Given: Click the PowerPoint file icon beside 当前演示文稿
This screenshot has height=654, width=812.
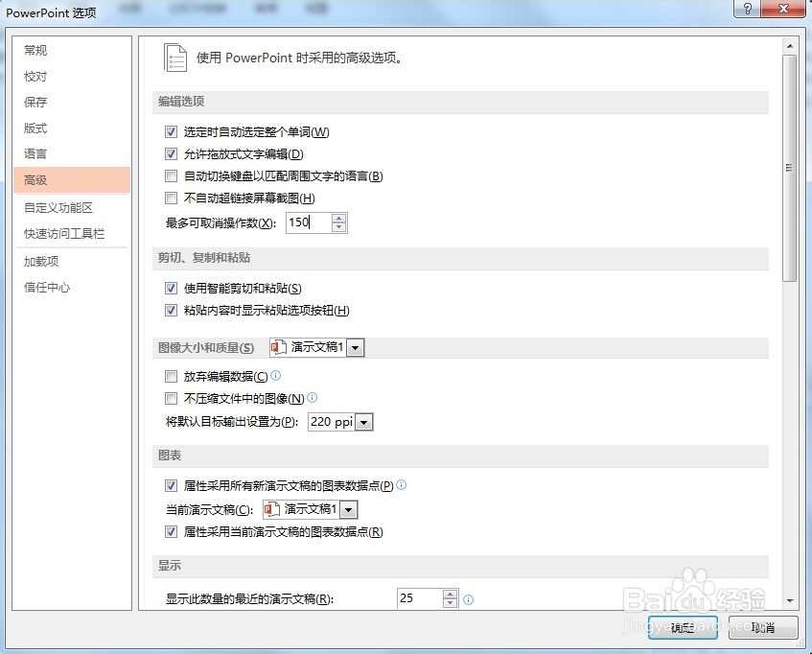Looking at the screenshot, I should pyautogui.click(x=271, y=509).
